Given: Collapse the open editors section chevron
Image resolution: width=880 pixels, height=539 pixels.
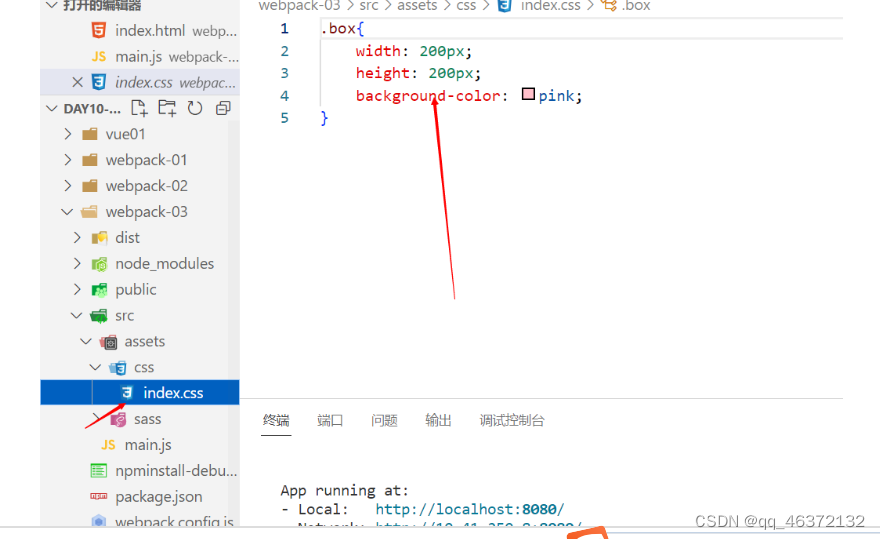Looking at the screenshot, I should (x=52, y=6).
